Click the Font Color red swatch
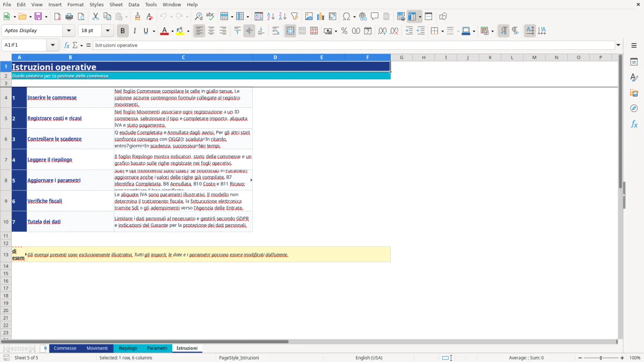This screenshot has width=644, height=362. pyautogui.click(x=164, y=31)
